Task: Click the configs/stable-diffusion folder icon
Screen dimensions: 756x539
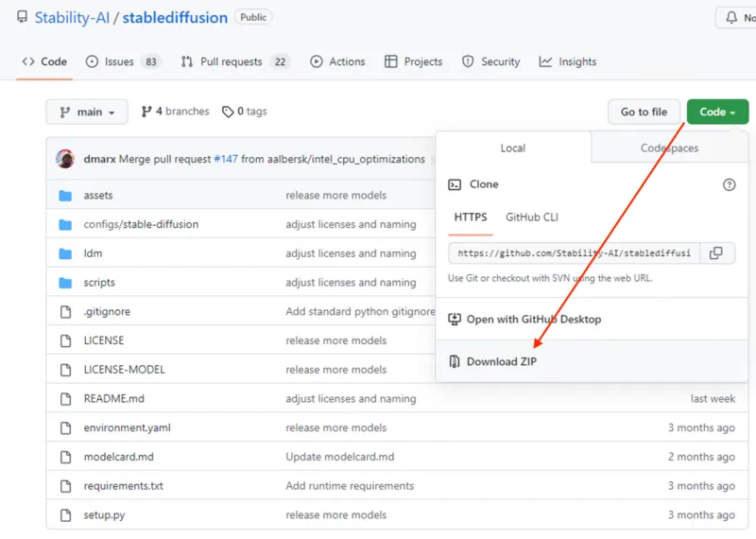Action: (65, 224)
